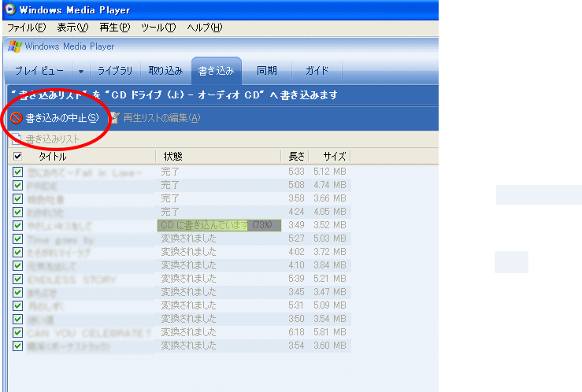Click the 再生リストの編集(A) button label

(161, 118)
